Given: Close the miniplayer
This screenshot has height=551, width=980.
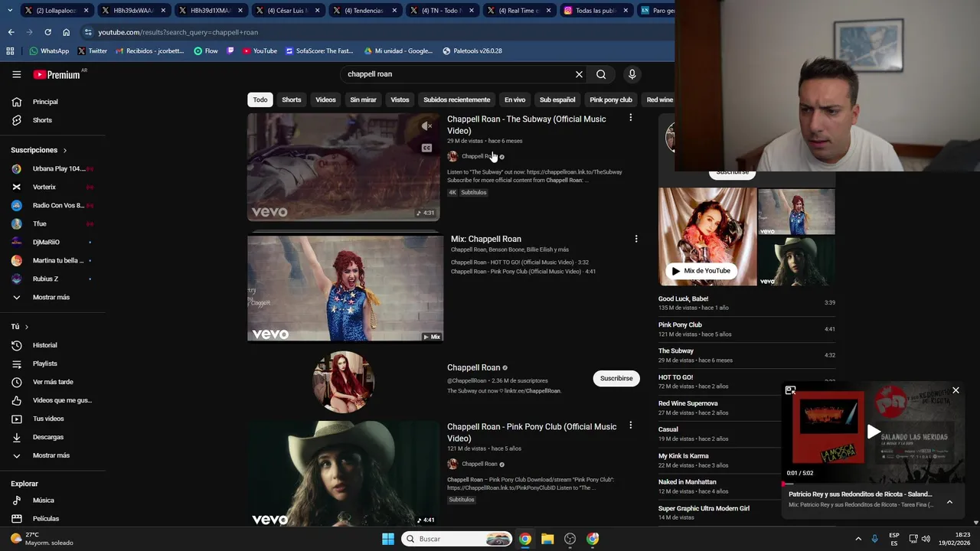Looking at the screenshot, I should click(955, 390).
